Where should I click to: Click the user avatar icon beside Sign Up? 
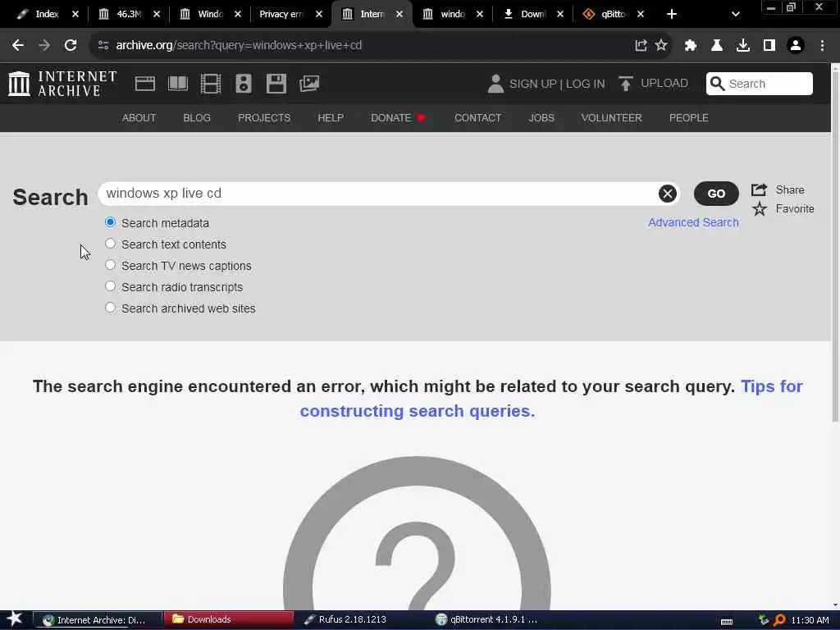point(495,84)
